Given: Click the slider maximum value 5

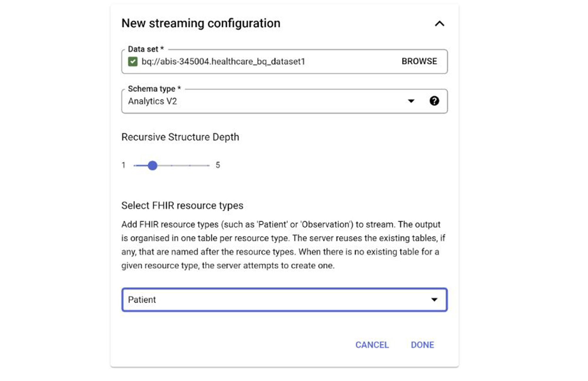Looking at the screenshot, I should click(218, 165).
